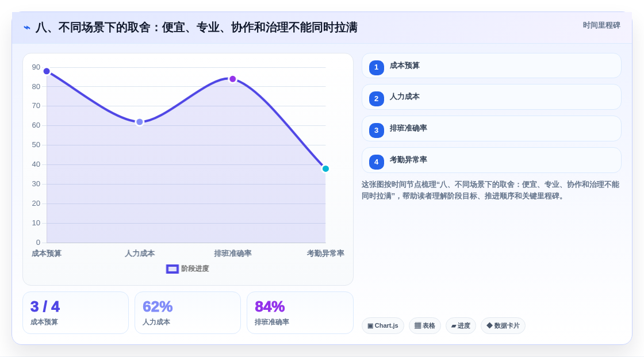644x357 pixels.
Task: Click the 阶段进度 legend label text
Action: [195, 268]
